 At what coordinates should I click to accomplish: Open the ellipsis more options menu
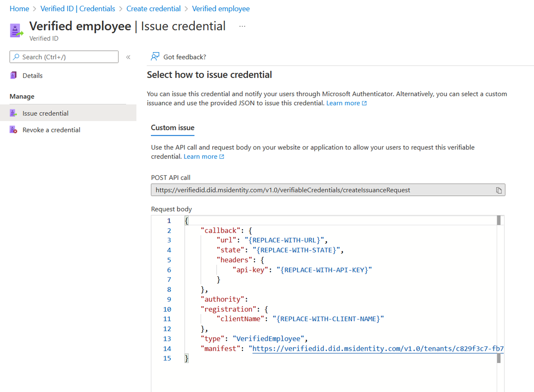[x=242, y=26]
